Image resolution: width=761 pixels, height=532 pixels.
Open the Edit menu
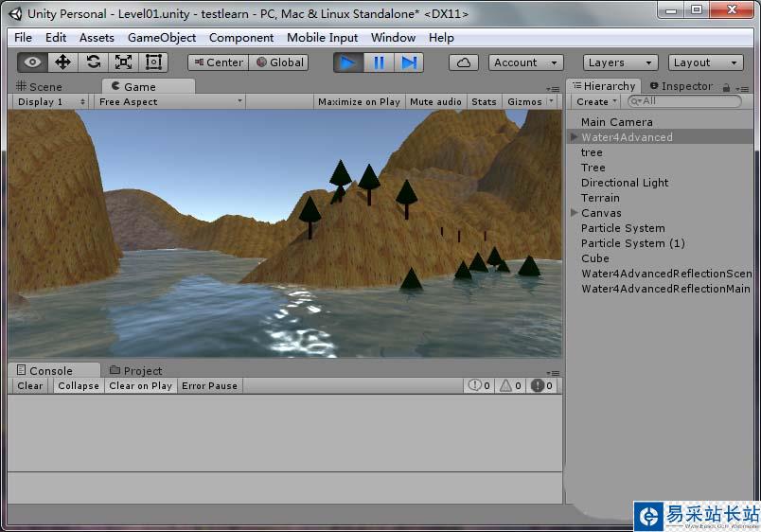56,37
